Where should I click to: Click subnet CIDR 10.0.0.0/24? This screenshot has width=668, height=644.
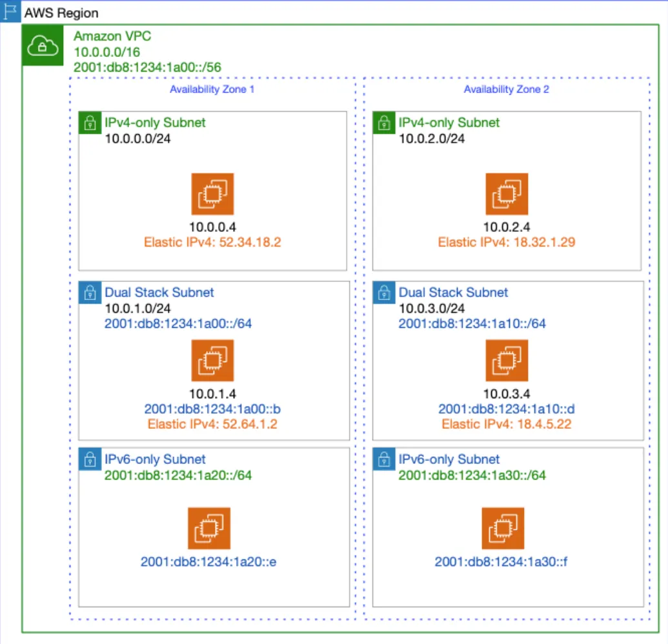pyautogui.click(x=137, y=139)
